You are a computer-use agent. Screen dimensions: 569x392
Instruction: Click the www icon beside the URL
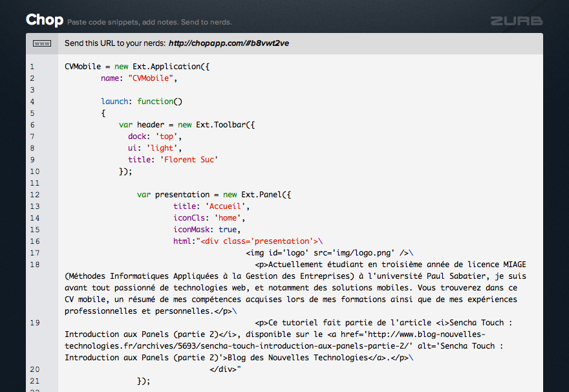click(x=42, y=43)
